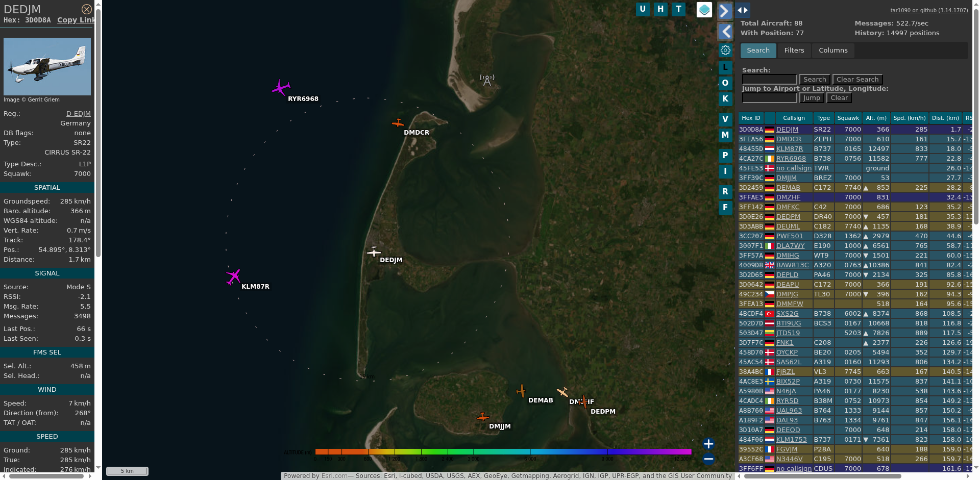The height and width of the screenshot is (480, 980).
Task: Open the Esri.com attribution link
Action: point(334,476)
